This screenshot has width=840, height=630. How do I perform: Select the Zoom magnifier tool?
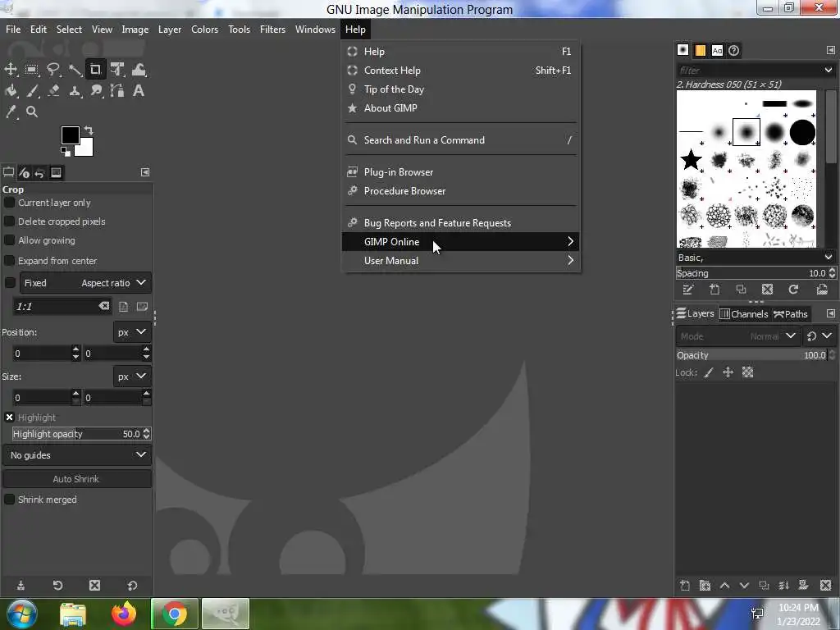[x=32, y=112]
